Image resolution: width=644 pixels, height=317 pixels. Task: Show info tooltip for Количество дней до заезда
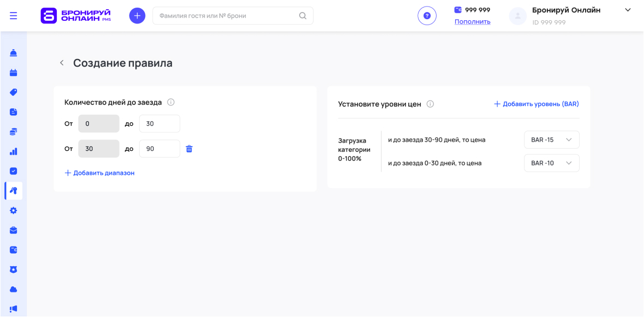tap(171, 102)
